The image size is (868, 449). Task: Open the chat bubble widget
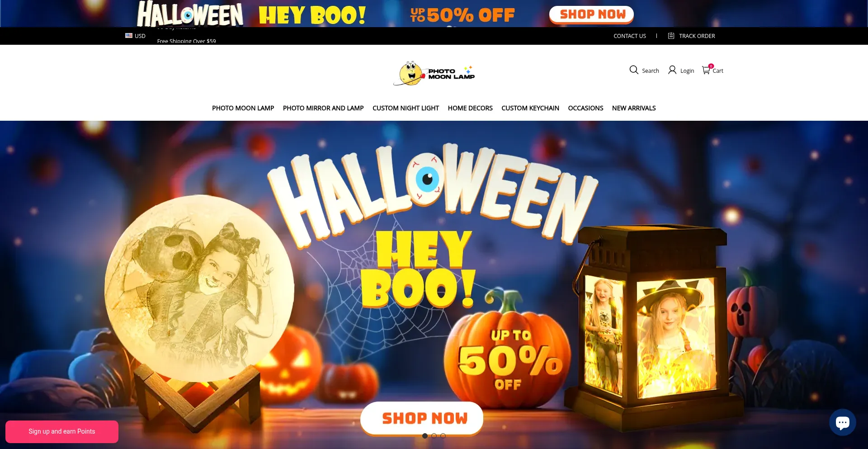(843, 422)
